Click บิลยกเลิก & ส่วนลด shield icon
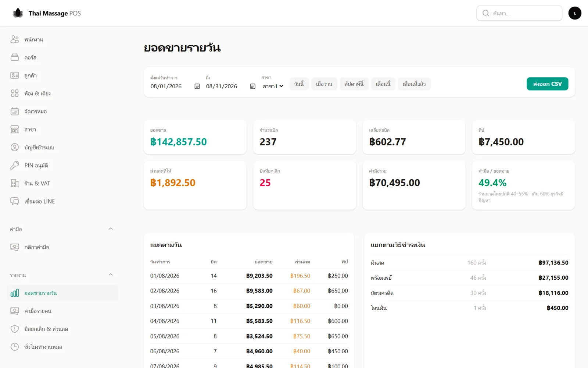The height and width of the screenshot is (368, 588). pyautogui.click(x=15, y=329)
